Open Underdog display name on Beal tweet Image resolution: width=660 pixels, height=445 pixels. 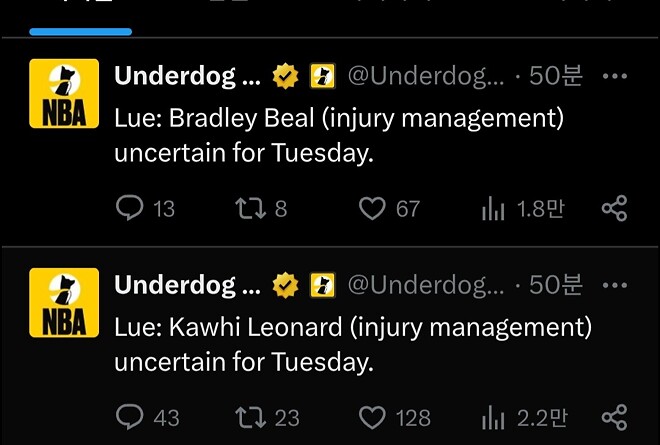tap(187, 76)
